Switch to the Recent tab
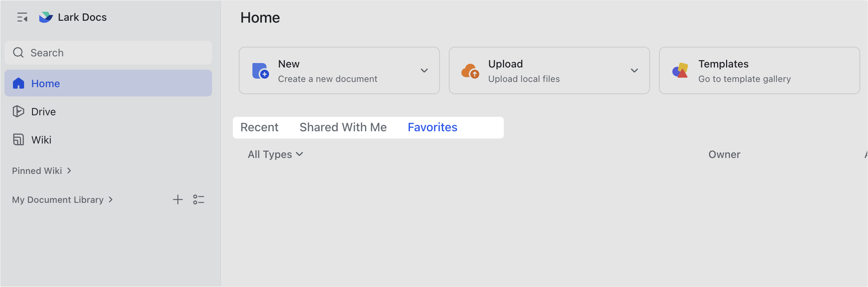868x287 pixels. pos(259,127)
